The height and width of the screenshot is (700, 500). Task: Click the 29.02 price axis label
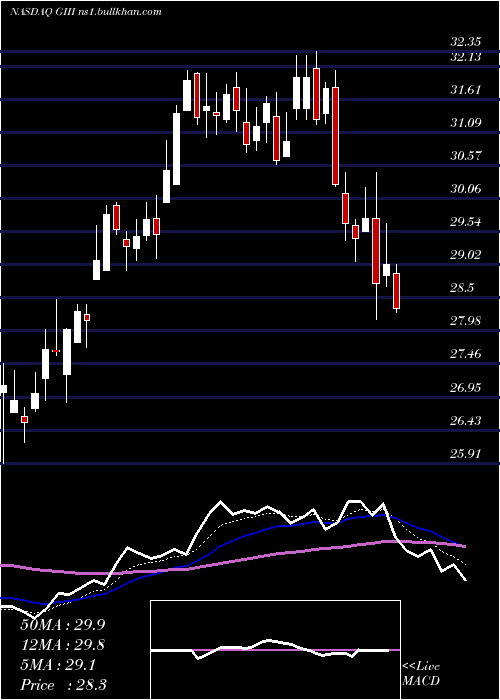(466, 255)
